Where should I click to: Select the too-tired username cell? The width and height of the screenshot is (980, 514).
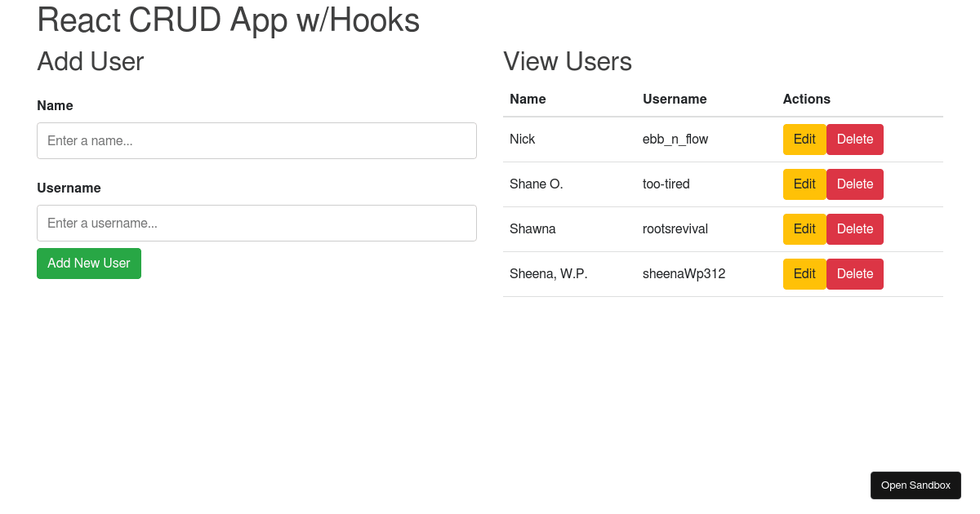pos(666,184)
